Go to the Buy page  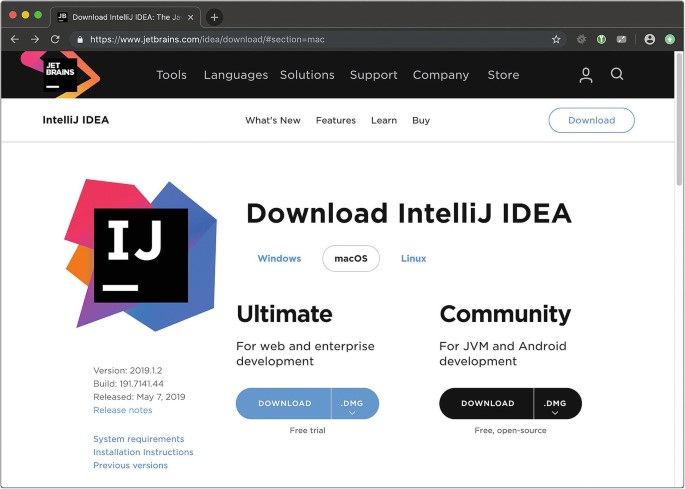click(x=421, y=121)
